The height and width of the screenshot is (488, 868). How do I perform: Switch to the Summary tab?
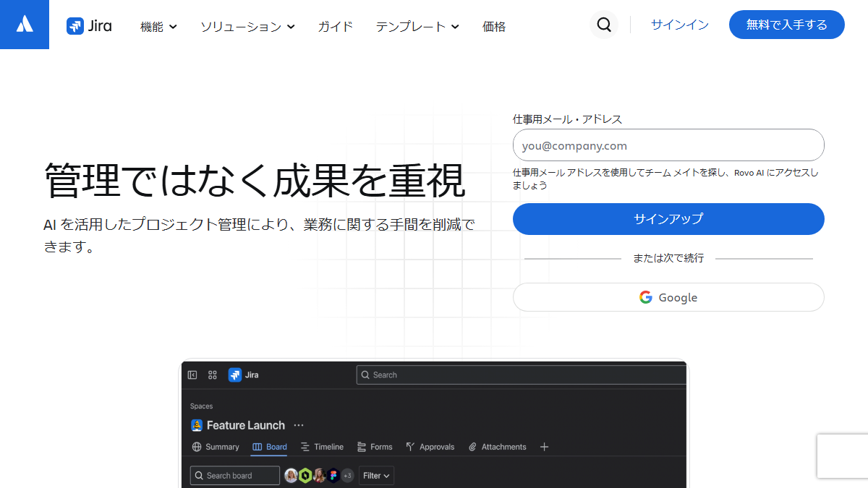coord(216,447)
